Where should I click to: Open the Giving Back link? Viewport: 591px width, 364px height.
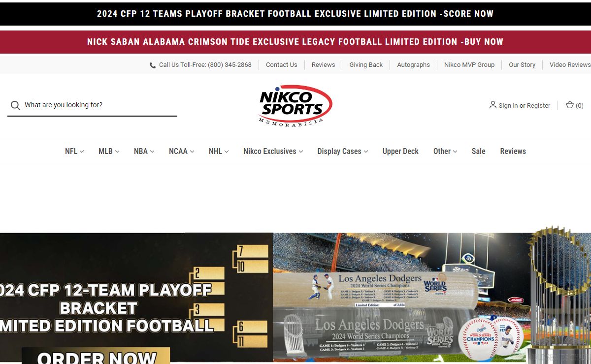(x=366, y=65)
